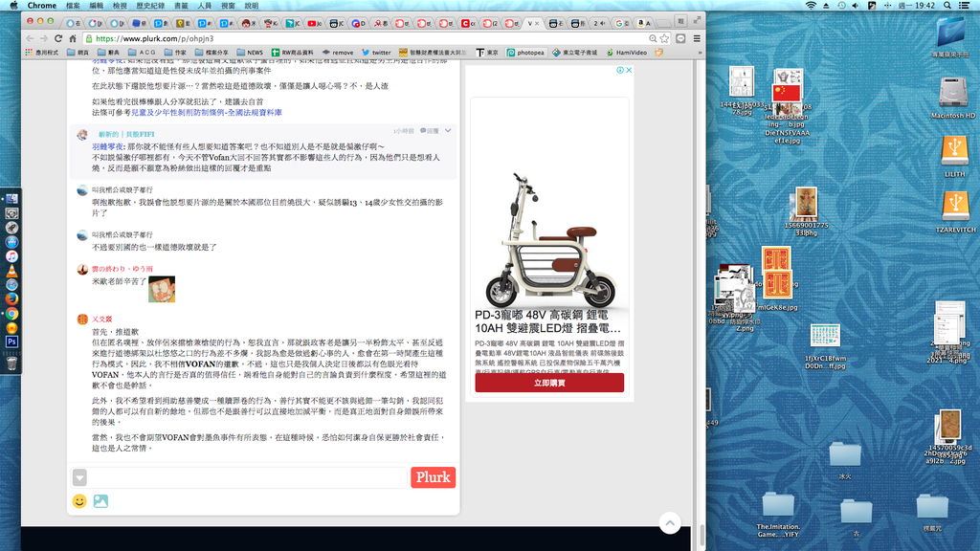Screen dimensions: 980x551
Task: Open ad info icon
Action: coord(620,70)
